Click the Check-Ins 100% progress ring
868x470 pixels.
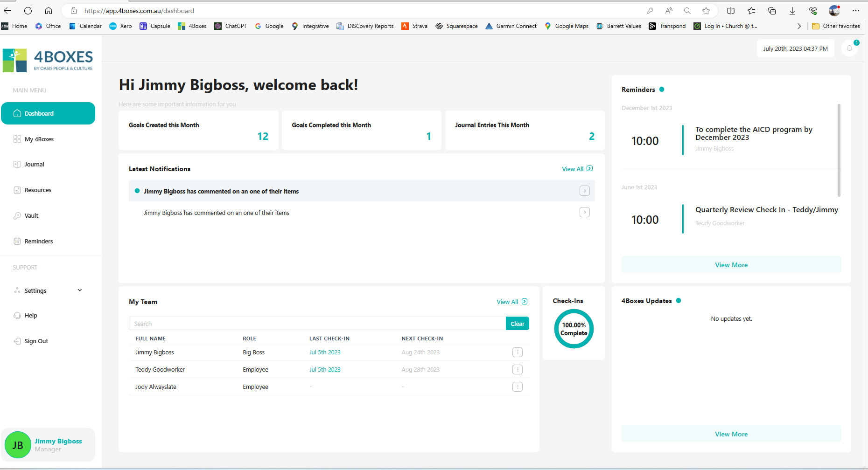pyautogui.click(x=574, y=329)
